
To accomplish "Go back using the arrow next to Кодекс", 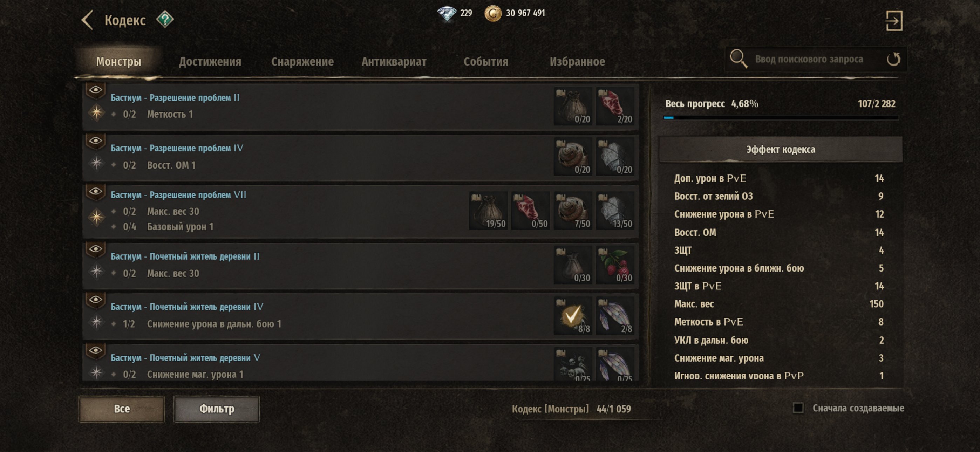I will (87, 20).
